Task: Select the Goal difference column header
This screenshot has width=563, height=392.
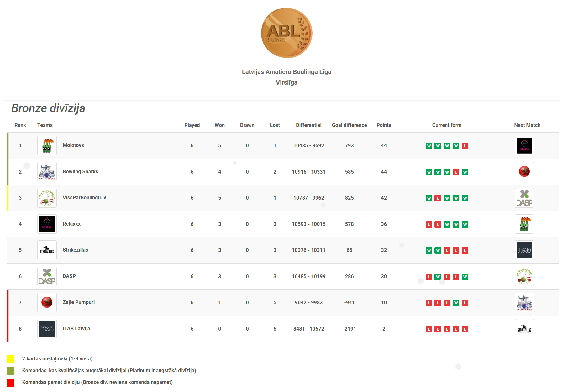Action: tap(349, 125)
